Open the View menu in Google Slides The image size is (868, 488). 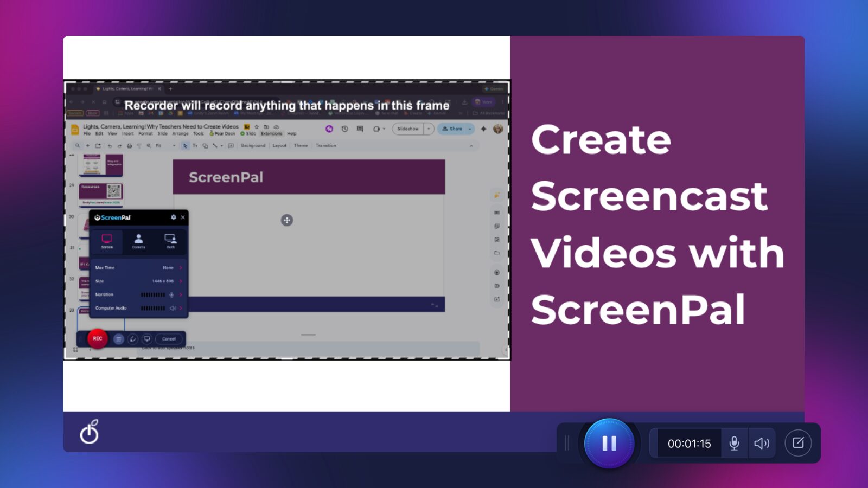point(112,134)
